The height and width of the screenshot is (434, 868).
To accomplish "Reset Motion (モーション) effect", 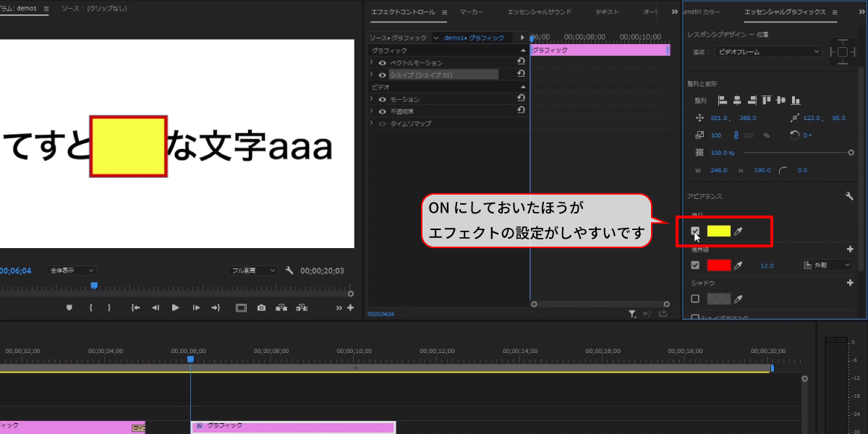I will click(521, 98).
